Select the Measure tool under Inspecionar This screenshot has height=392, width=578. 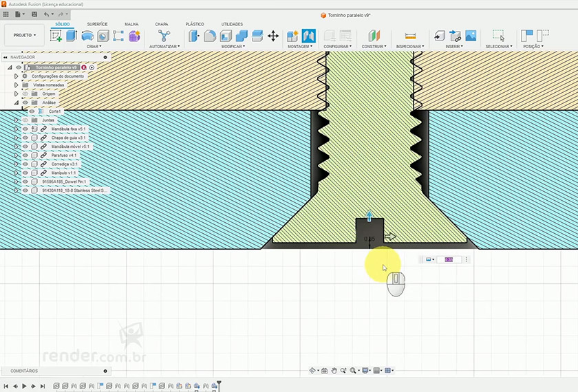point(411,36)
